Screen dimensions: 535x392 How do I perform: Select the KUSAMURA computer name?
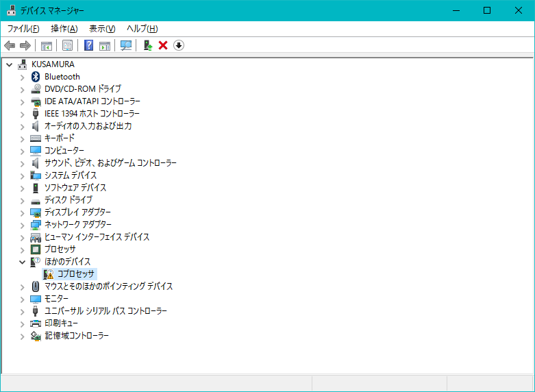[53, 64]
